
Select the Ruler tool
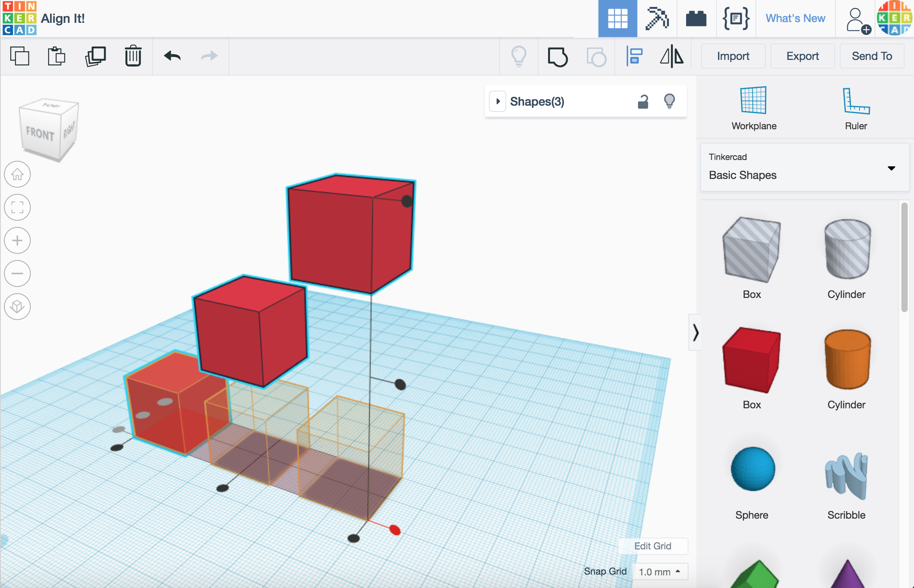coord(856,108)
